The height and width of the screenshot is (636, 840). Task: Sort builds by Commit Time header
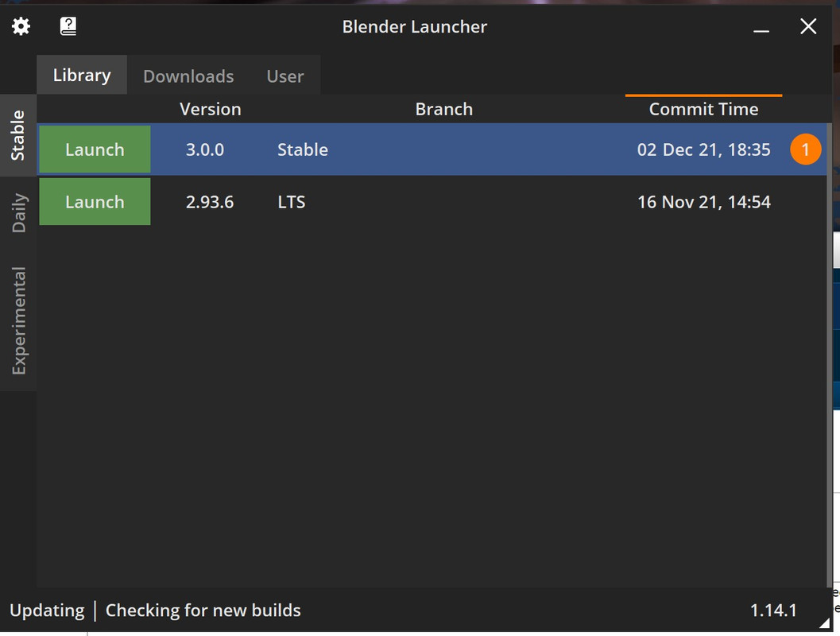[703, 109]
